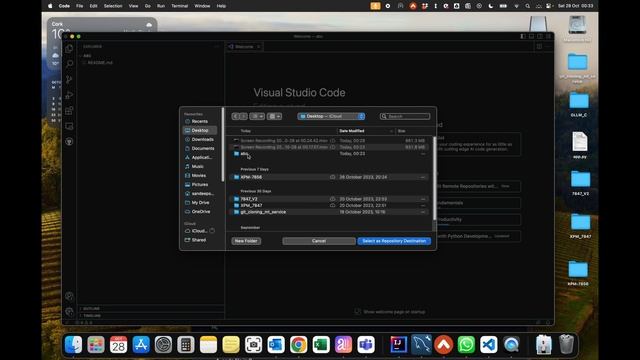Select the OLLM_C folder on the desktop

tap(579, 104)
